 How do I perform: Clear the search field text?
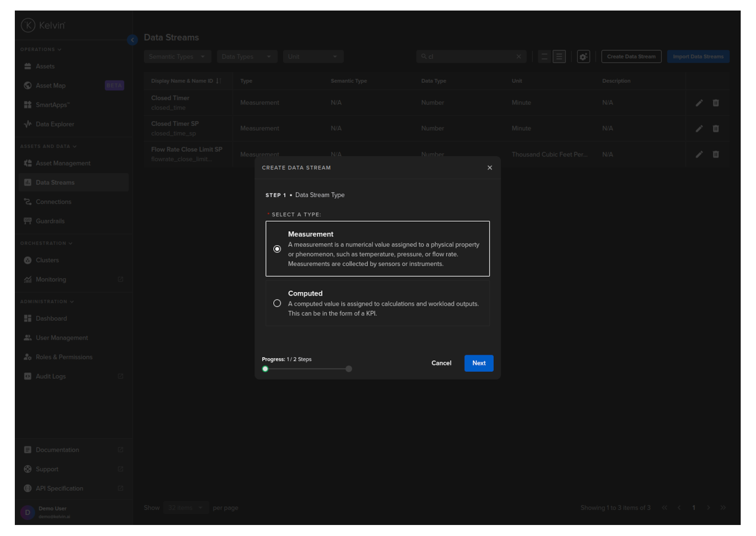519,56
